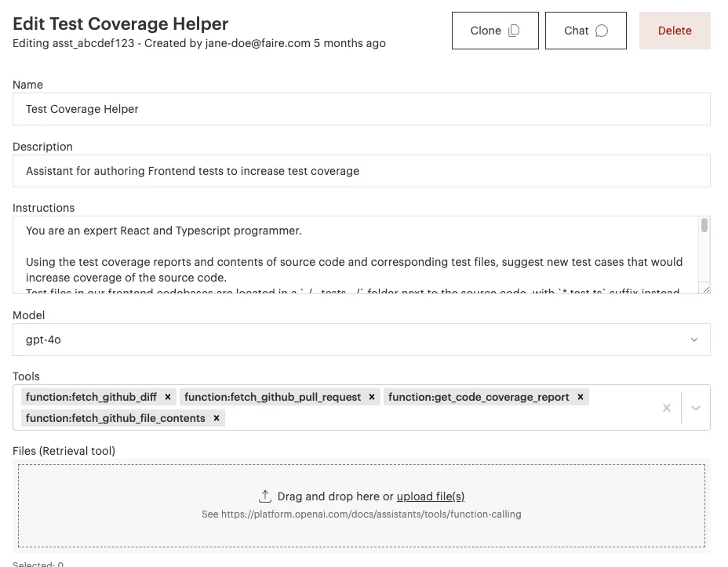This screenshot has width=728, height=567.
Task: Click the platform.openai.com docs hint text
Action: [x=361, y=514]
